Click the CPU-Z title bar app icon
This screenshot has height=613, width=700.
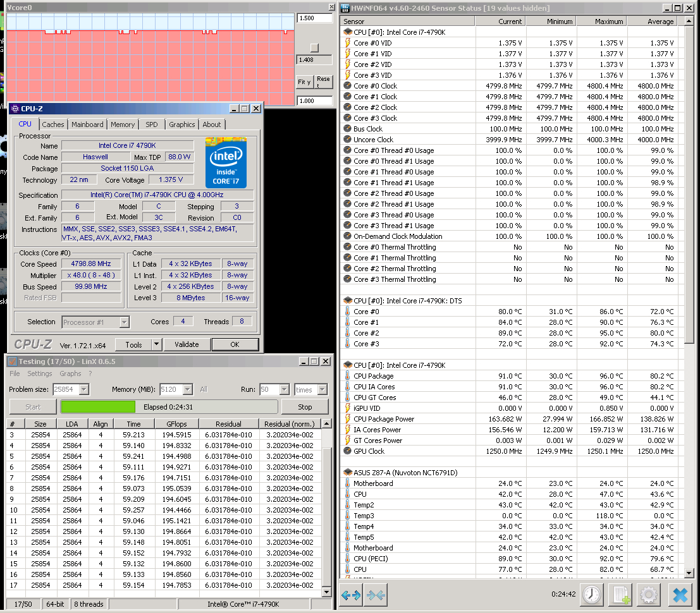15,109
